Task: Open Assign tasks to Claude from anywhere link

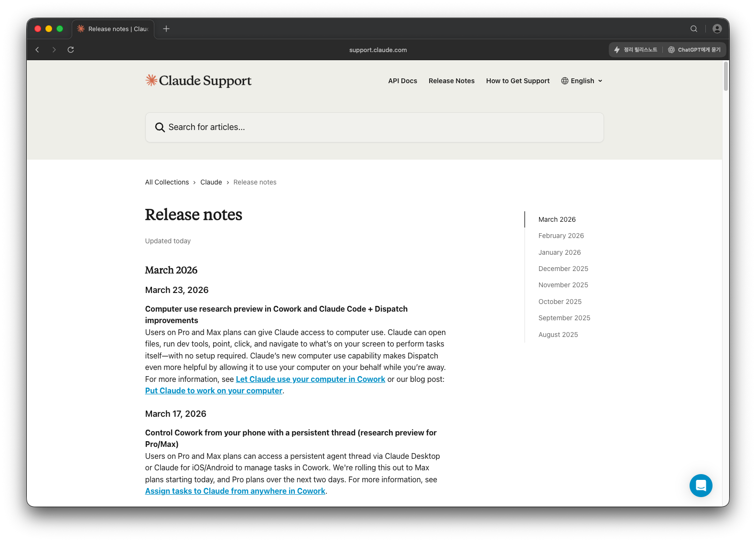Action: point(235,491)
